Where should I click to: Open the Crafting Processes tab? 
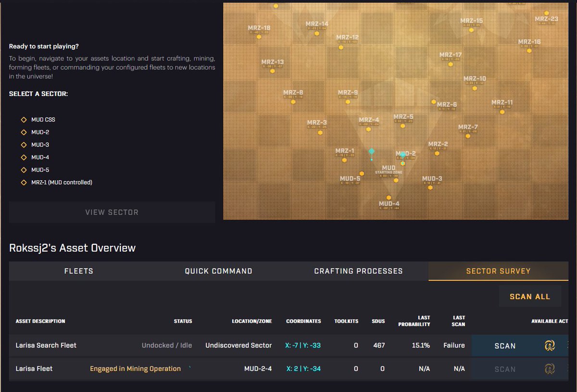(358, 271)
